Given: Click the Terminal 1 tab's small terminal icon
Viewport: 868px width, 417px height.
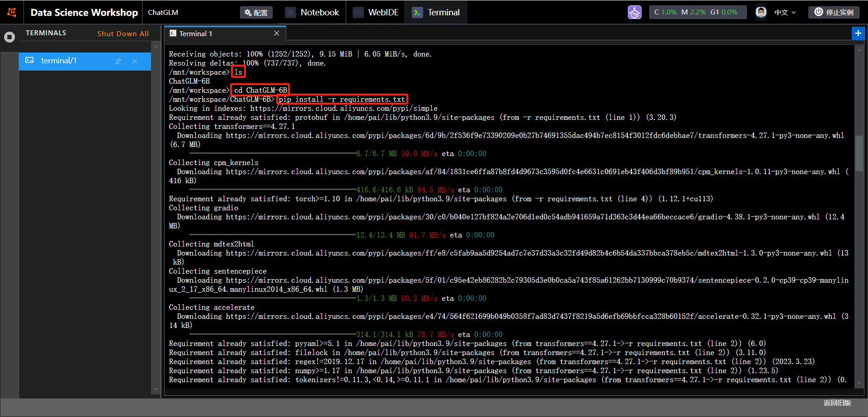Looking at the screenshot, I should coord(173,33).
